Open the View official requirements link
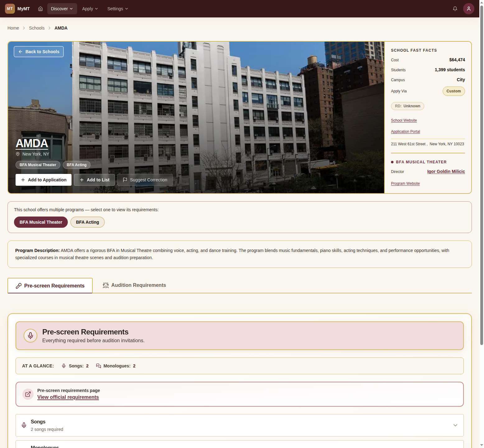This screenshot has width=484, height=448. (68, 397)
